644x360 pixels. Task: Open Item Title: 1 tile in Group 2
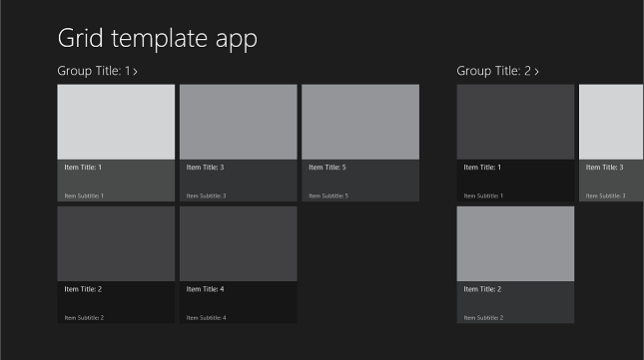click(515, 143)
